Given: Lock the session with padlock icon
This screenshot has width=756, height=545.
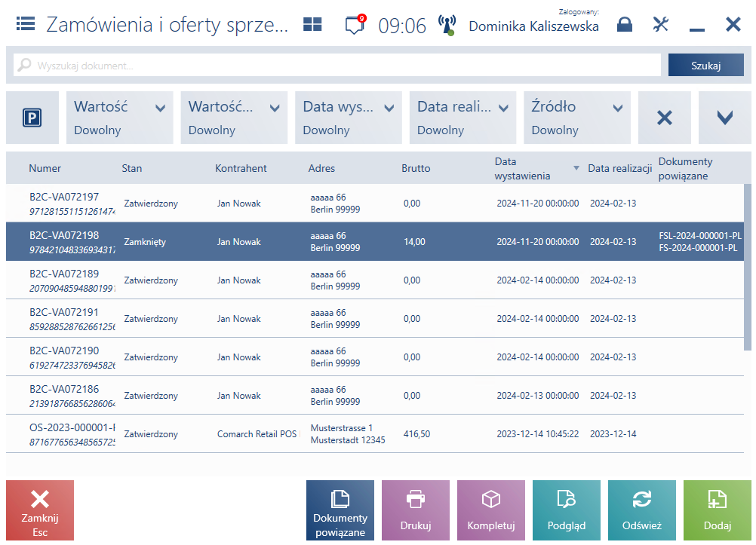Looking at the screenshot, I should [x=625, y=24].
